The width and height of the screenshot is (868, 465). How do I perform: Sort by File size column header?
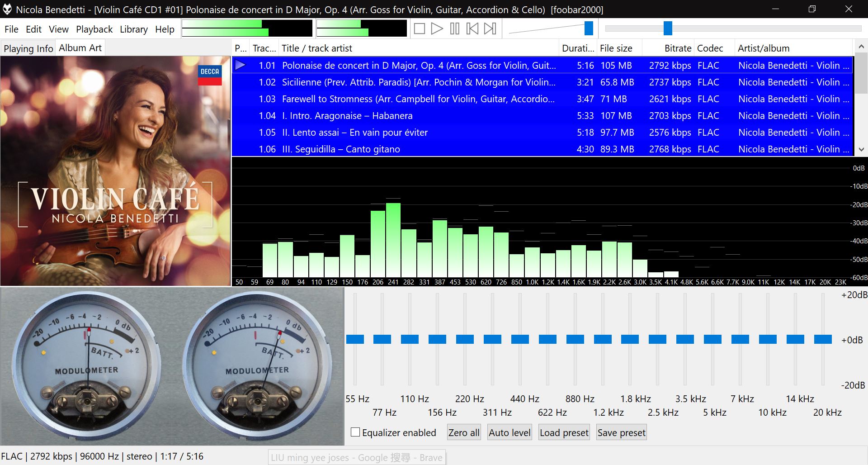(x=619, y=48)
